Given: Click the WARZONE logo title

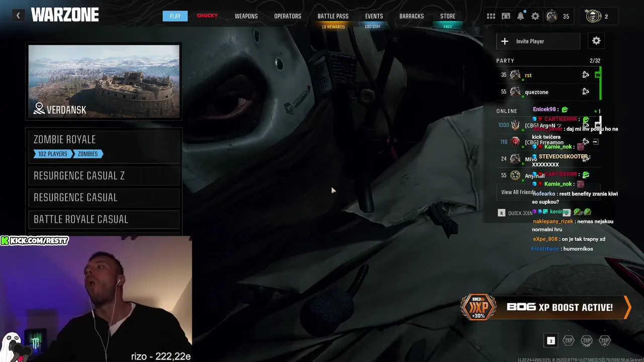Looking at the screenshot, I should 64,15.
